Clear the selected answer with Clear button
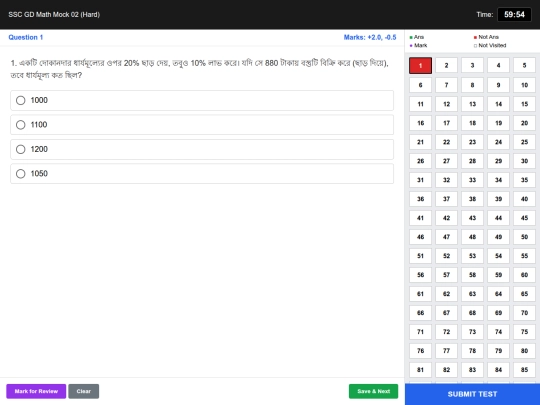 [x=84, y=391]
